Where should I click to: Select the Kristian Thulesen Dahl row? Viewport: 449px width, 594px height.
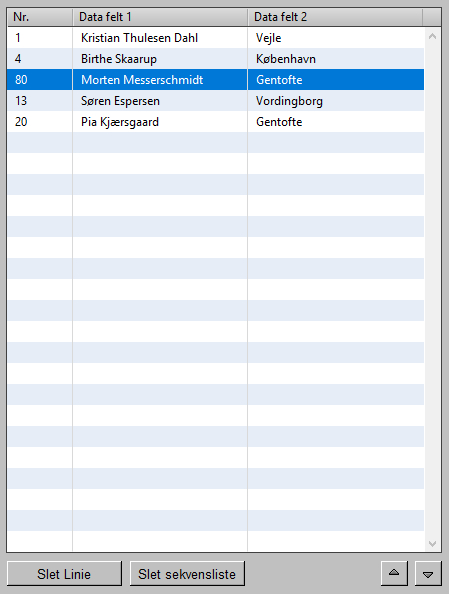(x=216, y=38)
